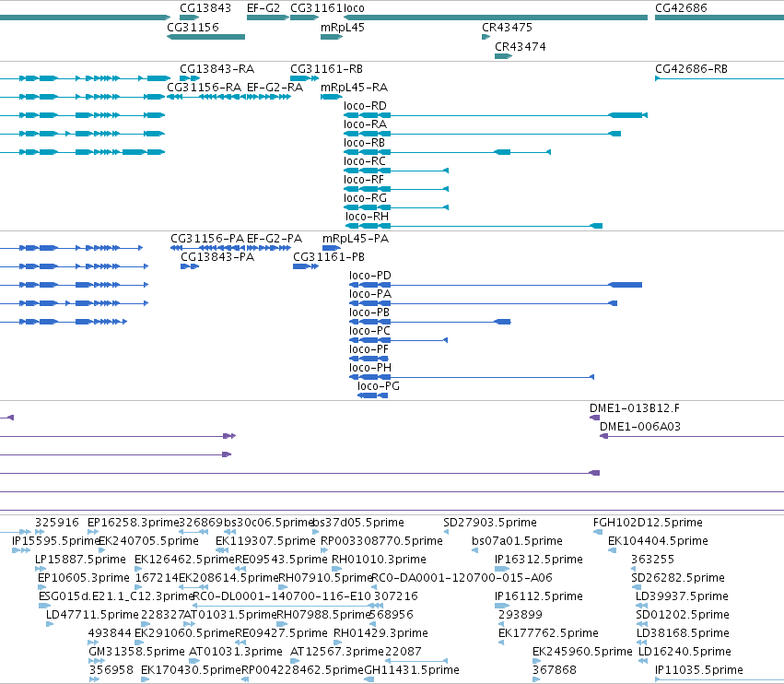Image resolution: width=784 pixels, height=684 pixels.
Task: Select the CG31156-RA transcript label
Action: point(204,87)
